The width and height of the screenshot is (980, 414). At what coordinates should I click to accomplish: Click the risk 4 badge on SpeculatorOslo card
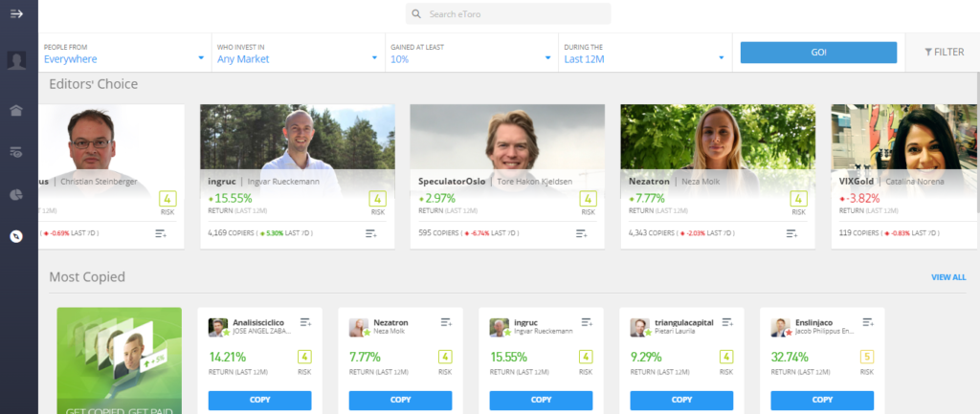tap(589, 199)
